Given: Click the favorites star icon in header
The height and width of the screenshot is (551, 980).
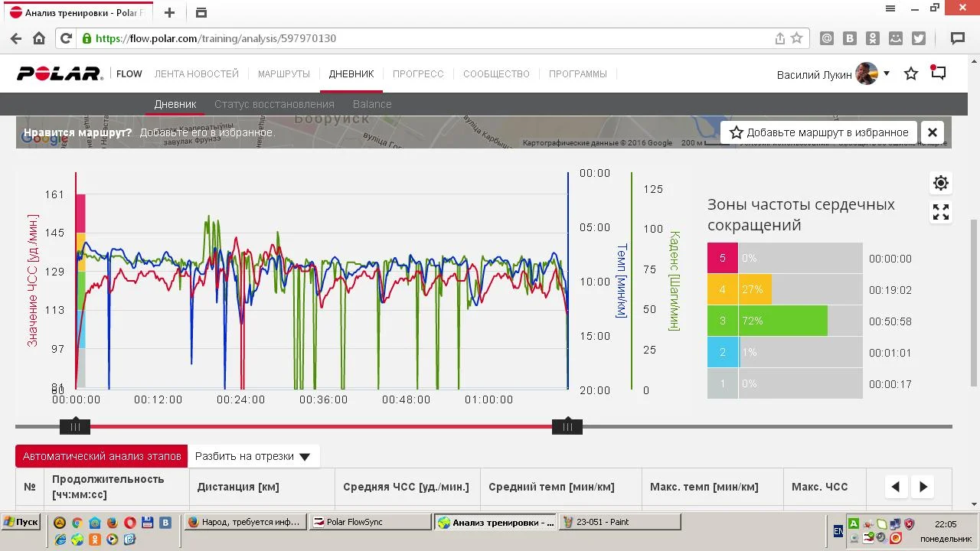Looking at the screenshot, I should (911, 74).
